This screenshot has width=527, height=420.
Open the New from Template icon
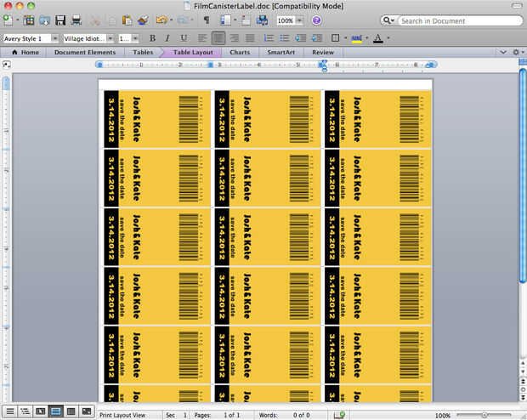(x=29, y=20)
